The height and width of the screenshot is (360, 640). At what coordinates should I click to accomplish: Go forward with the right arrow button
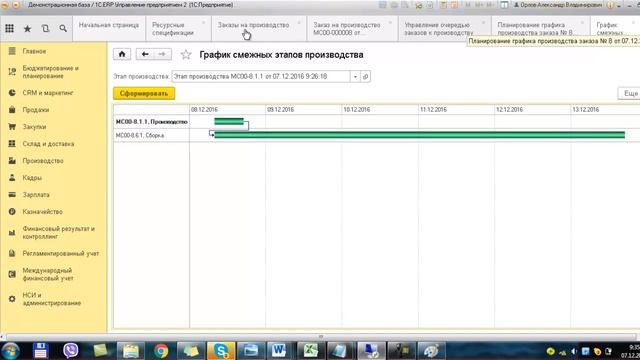tap(162, 54)
